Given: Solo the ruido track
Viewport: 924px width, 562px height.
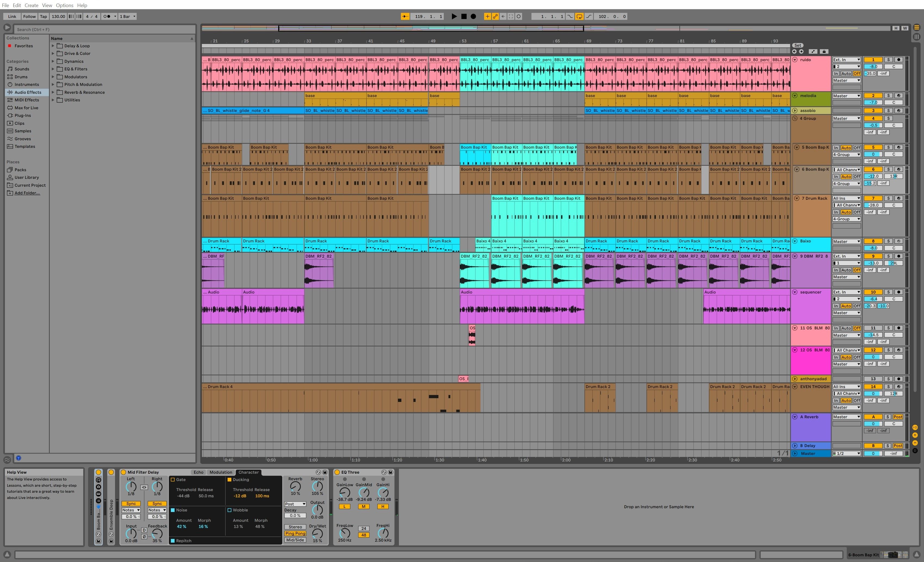Looking at the screenshot, I should point(888,60).
